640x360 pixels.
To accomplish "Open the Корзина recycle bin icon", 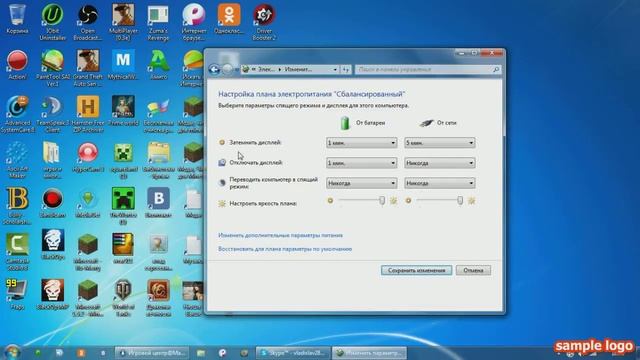I will point(17,19).
